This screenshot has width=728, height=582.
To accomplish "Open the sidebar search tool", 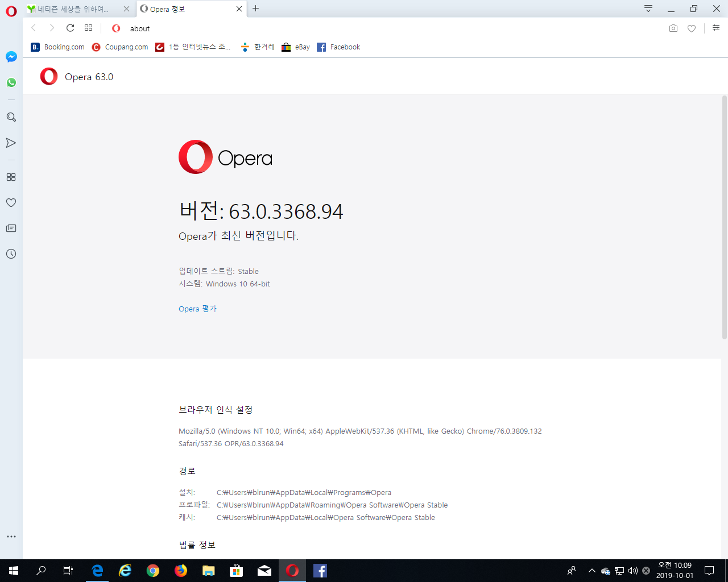I will tap(11, 117).
